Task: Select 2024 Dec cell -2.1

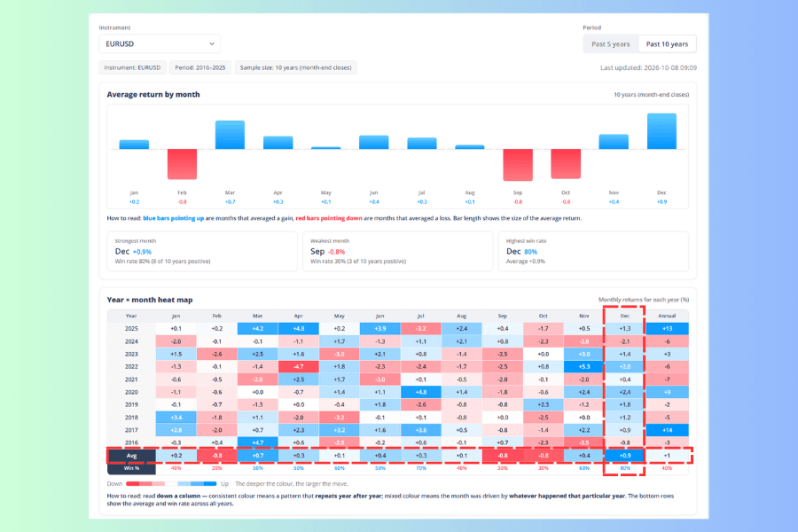Action: point(624,341)
